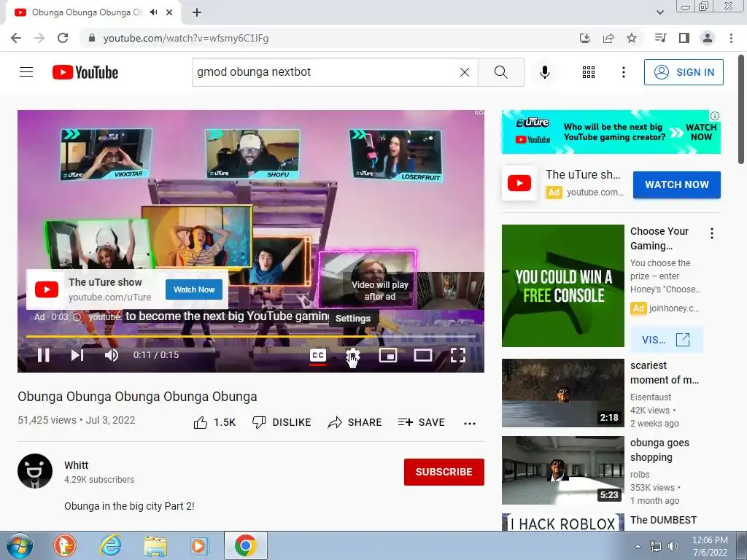Open ad info icon on uTure banner

(x=715, y=116)
